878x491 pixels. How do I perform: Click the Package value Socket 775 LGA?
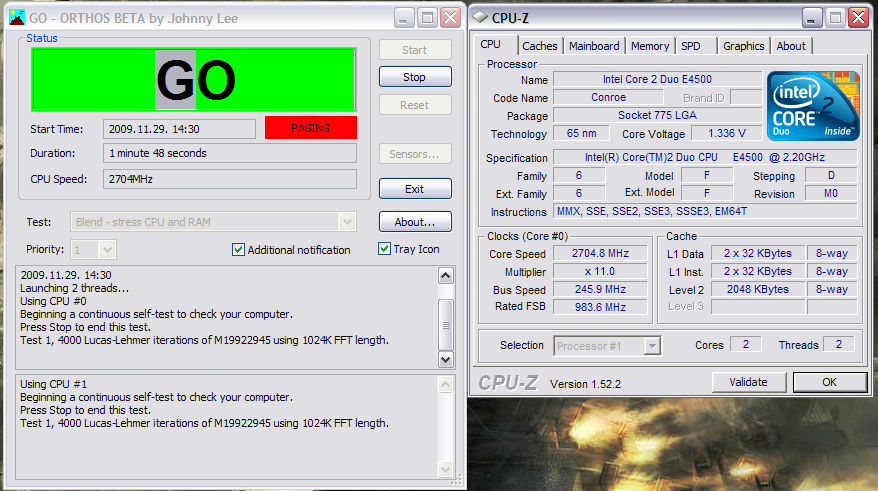tap(657, 115)
